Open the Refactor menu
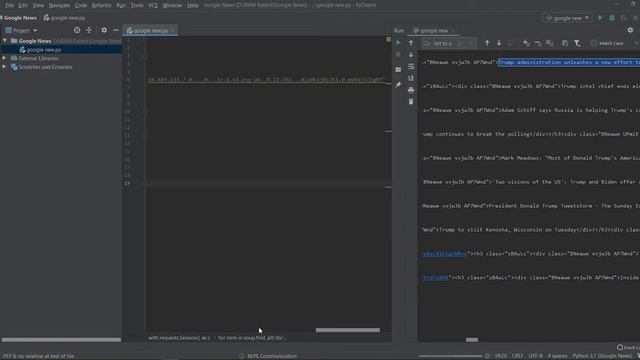 (x=101, y=5)
